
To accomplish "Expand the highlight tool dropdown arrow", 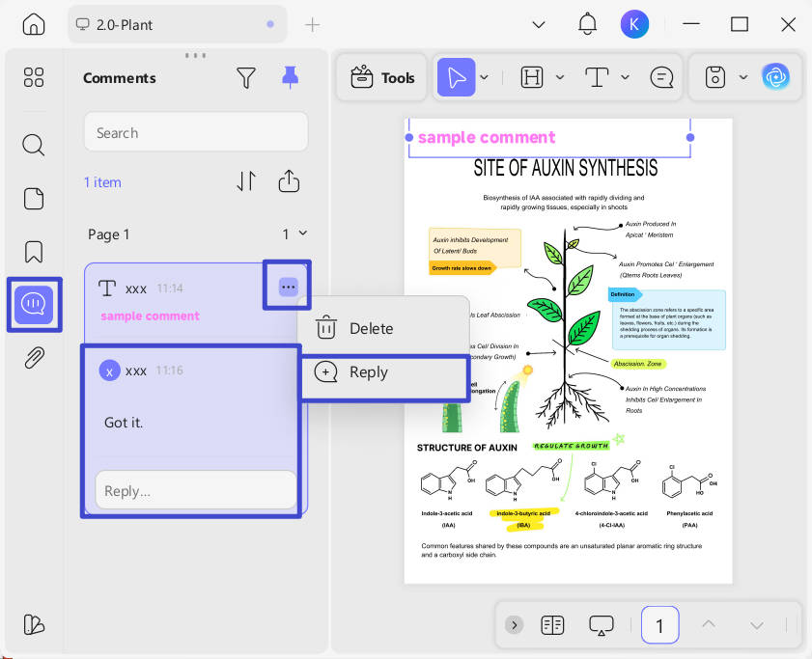I will pos(560,77).
